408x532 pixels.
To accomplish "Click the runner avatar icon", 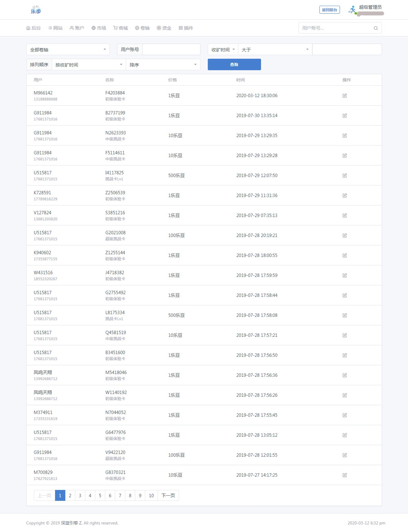I will pos(352,9).
